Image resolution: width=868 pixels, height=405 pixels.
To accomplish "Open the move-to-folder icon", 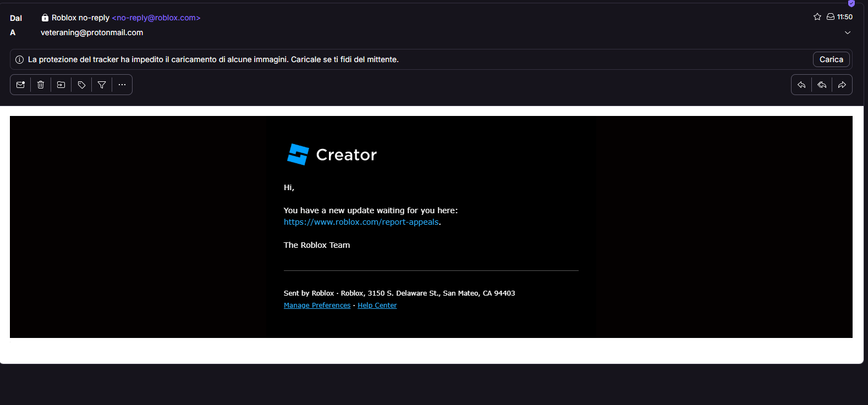I will click(61, 85).
